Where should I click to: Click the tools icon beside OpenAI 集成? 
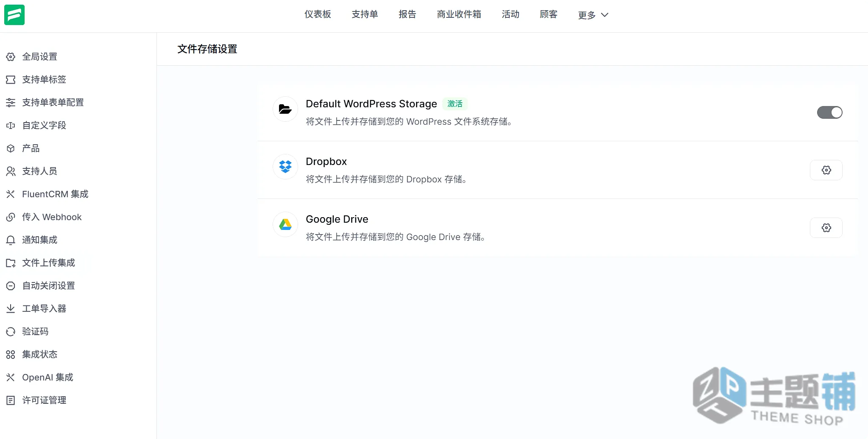click(x=11, y=377)
